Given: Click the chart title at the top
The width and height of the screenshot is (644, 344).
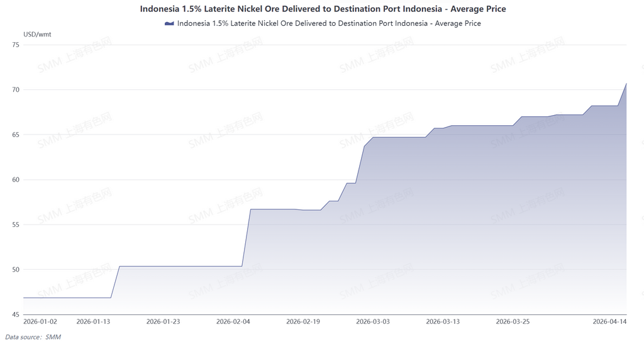Looking at the screenshot, I should [323, 9].
